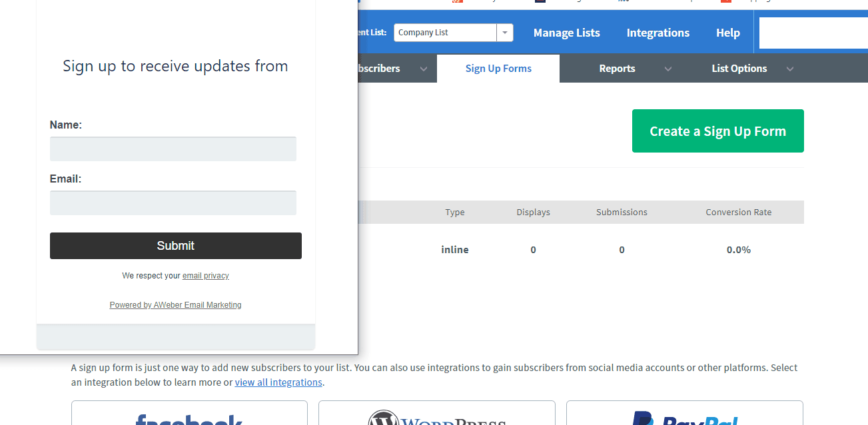
Task: Click the Conversion Rate column header
Action: [739, 212]
